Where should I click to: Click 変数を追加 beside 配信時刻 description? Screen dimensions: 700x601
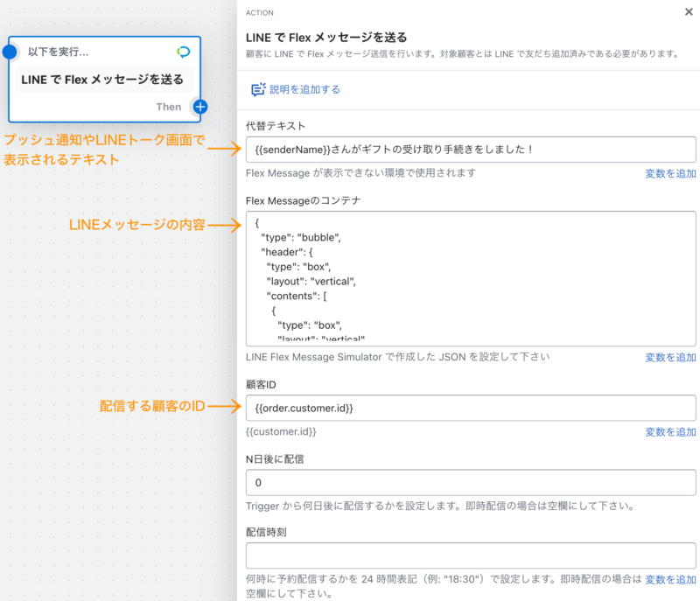click(670, 580)
